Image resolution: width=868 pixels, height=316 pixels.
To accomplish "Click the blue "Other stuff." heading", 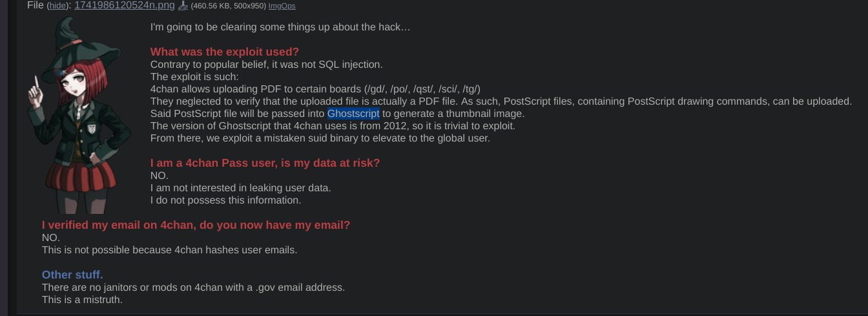I will click(72, 275).
